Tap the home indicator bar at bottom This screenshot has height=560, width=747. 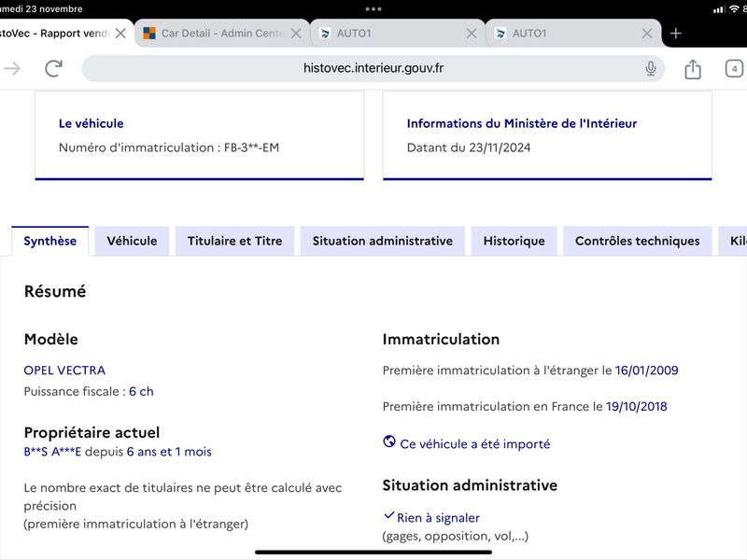point(373,553)
